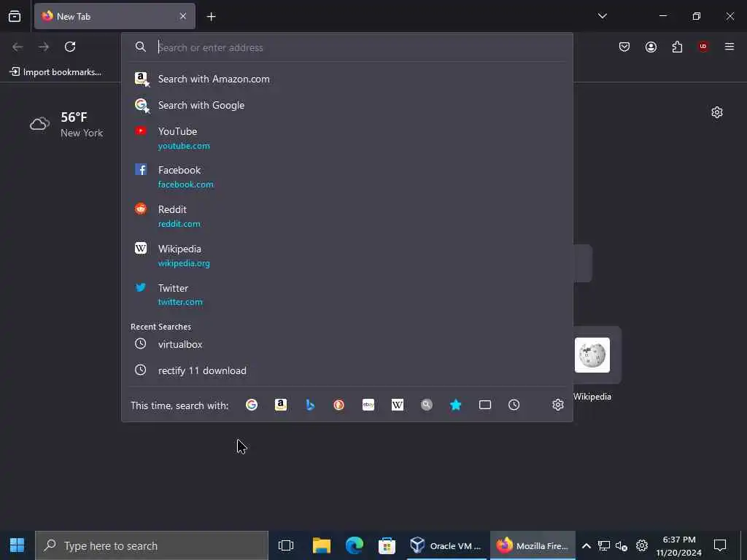Switch to Oracle VM VirtualBox taskbar item
Viewport: 747px width, 560px height.
click(x=446, y=545)
